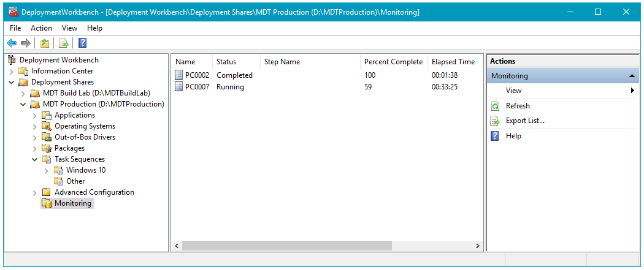Expand the Windows 10 folder
Image resolution: width=644 pixels, height=270 pixels.
[47, 170]
